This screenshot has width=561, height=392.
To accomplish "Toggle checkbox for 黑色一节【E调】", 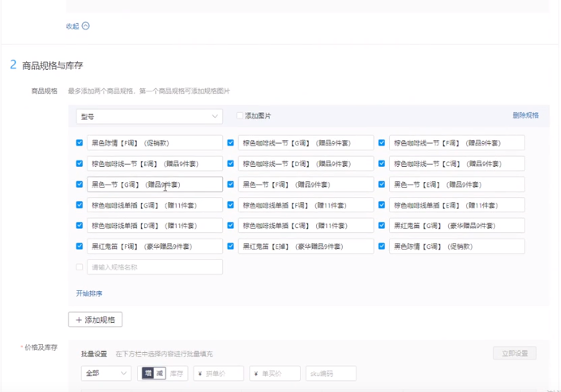I will (x=382, y=184).
